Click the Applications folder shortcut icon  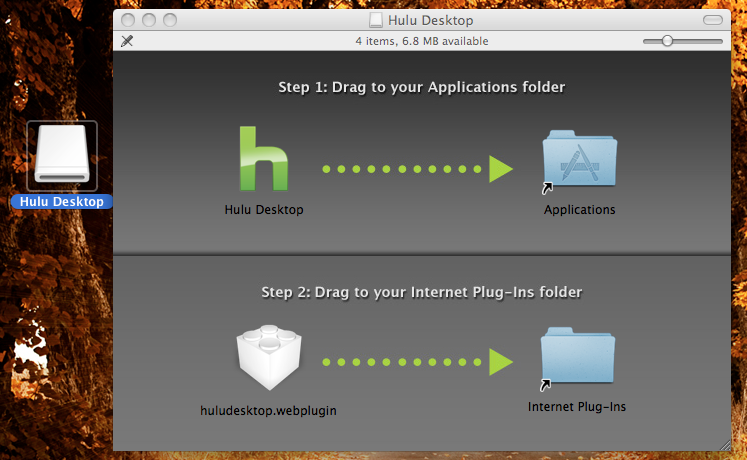[x=579, y=160]
